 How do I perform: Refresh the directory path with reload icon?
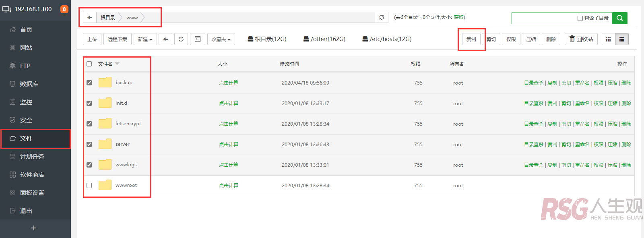click(x=382, y=17)
